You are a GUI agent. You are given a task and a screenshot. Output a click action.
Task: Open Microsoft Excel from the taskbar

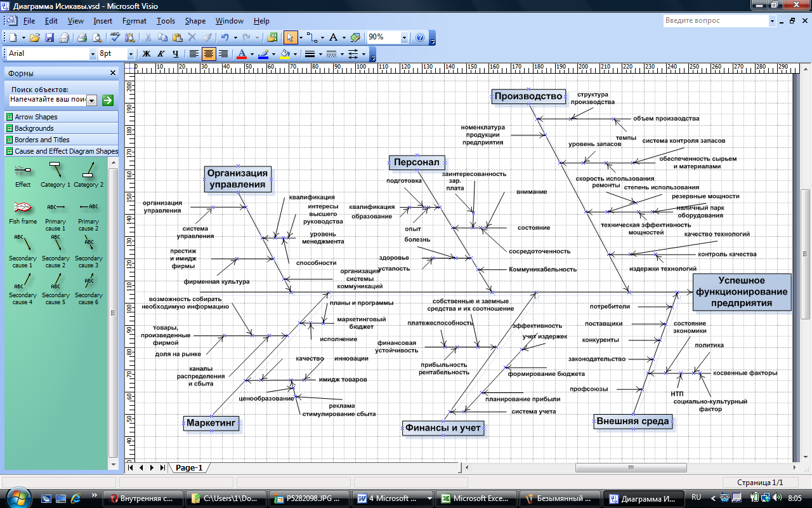point(476,498)
